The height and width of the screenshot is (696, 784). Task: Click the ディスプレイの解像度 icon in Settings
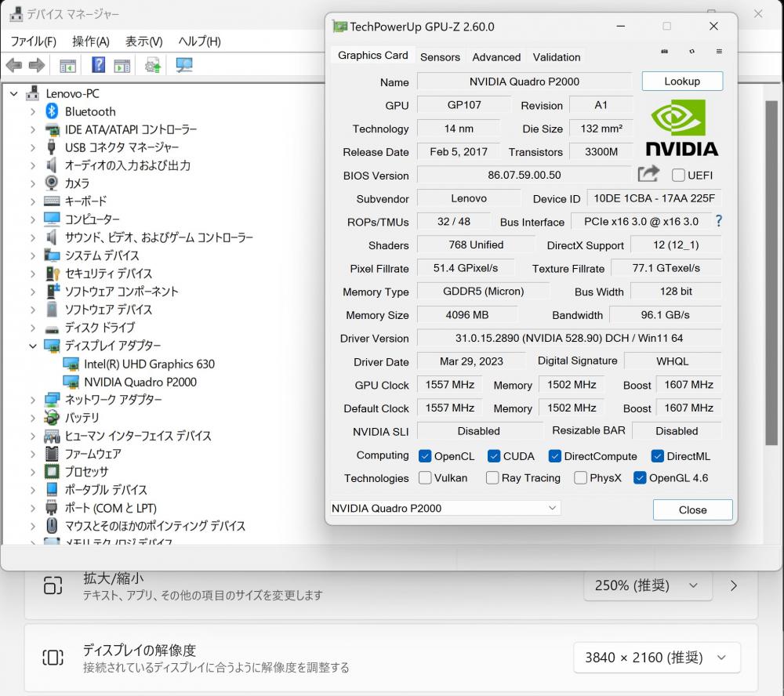(x=53, y=658)
